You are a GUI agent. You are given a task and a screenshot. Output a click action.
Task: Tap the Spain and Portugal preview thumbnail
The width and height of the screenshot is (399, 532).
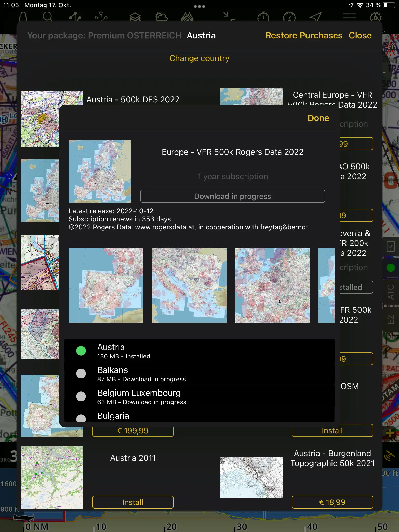pyautogui.click(x=106, y=285)
